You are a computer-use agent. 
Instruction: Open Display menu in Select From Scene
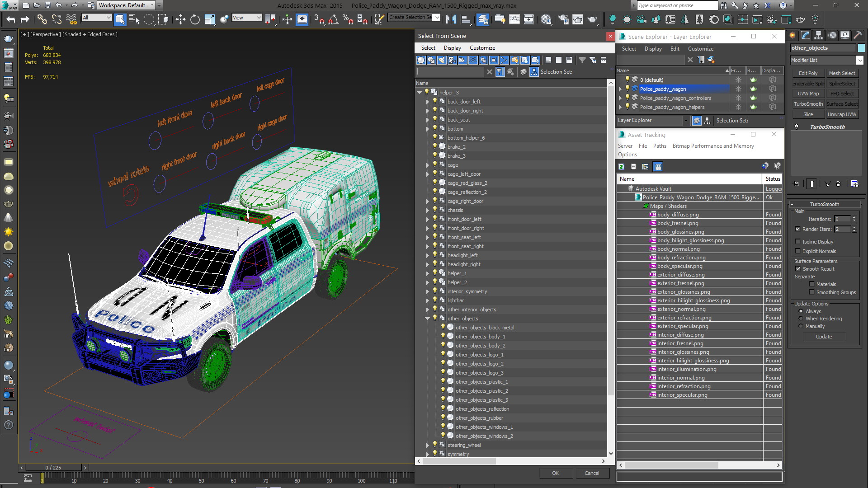(x=452, y=48)
